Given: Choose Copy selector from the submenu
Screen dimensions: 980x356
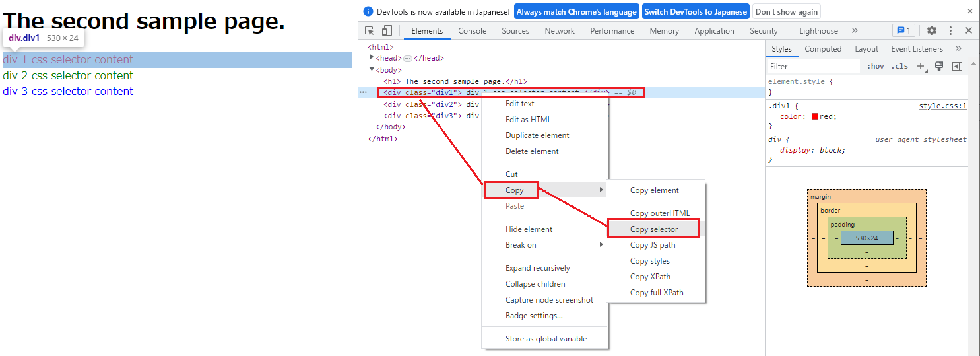Looking at the screenshot, I should (x=653, y=229).
